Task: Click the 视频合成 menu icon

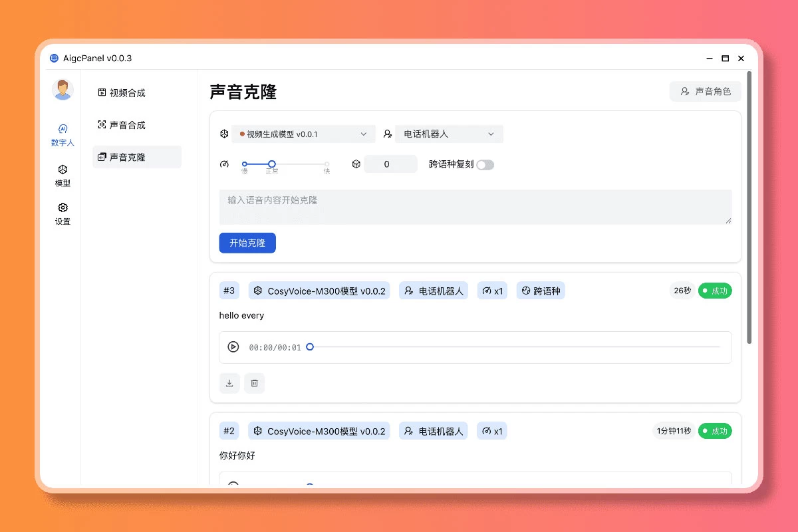Action: tap(102, 92)
